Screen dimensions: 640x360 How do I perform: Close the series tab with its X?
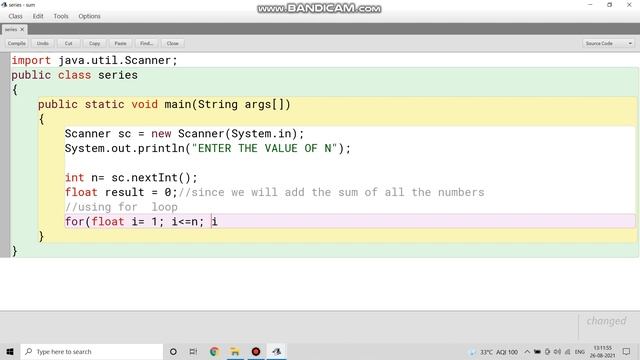pyautogui.click(x=22, y=29)
